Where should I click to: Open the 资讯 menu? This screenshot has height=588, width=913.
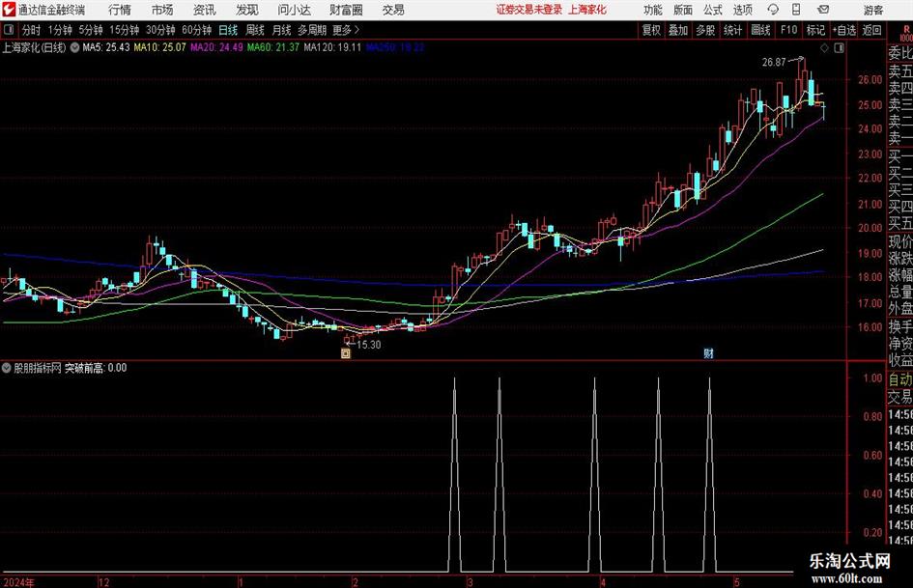[x=205, y=10]
